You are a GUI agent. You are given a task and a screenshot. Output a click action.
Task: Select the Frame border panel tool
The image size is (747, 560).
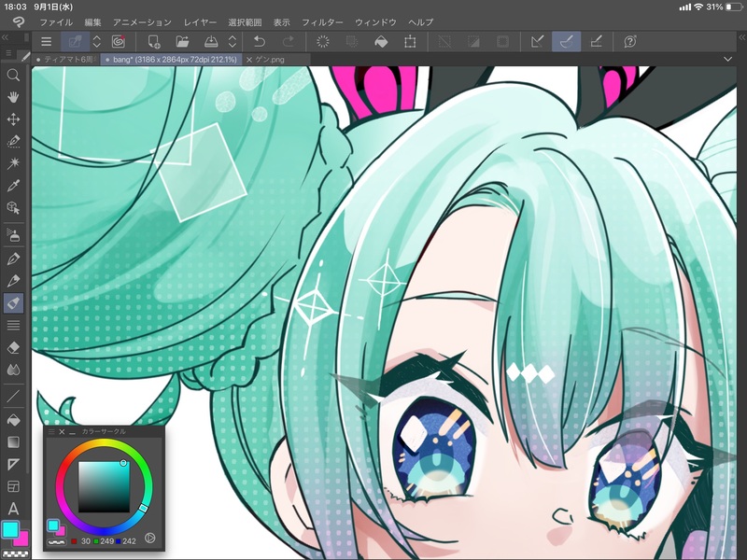pos(13,486)
